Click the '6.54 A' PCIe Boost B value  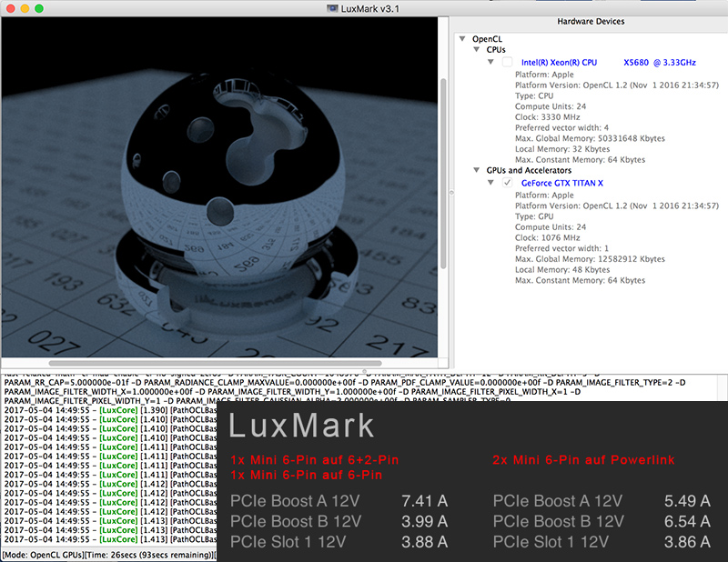click(687, 521)
